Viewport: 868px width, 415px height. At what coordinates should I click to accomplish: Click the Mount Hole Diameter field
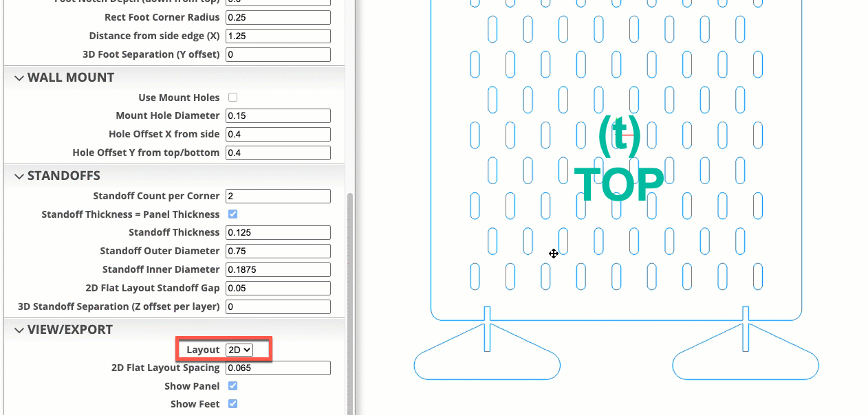click(278, 116)
